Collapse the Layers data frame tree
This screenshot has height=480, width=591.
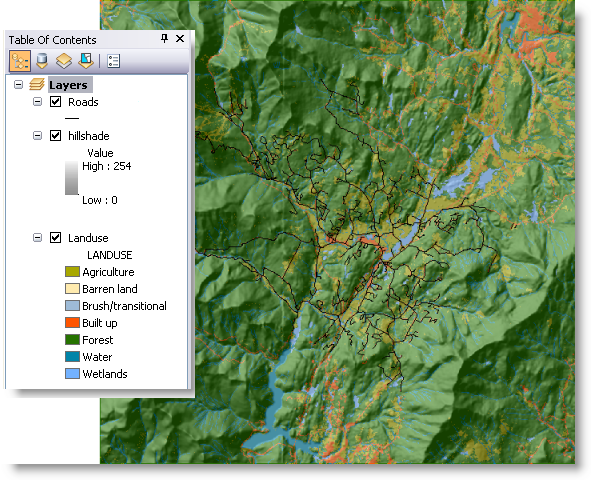click(18, 84)
